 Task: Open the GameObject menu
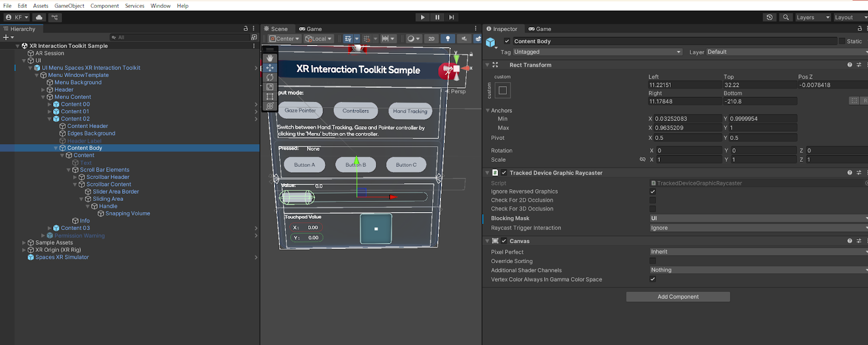[69, 6]
